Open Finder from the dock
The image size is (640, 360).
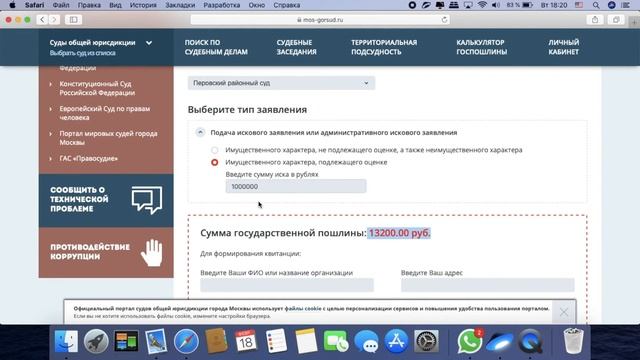[x=66, y=341]
